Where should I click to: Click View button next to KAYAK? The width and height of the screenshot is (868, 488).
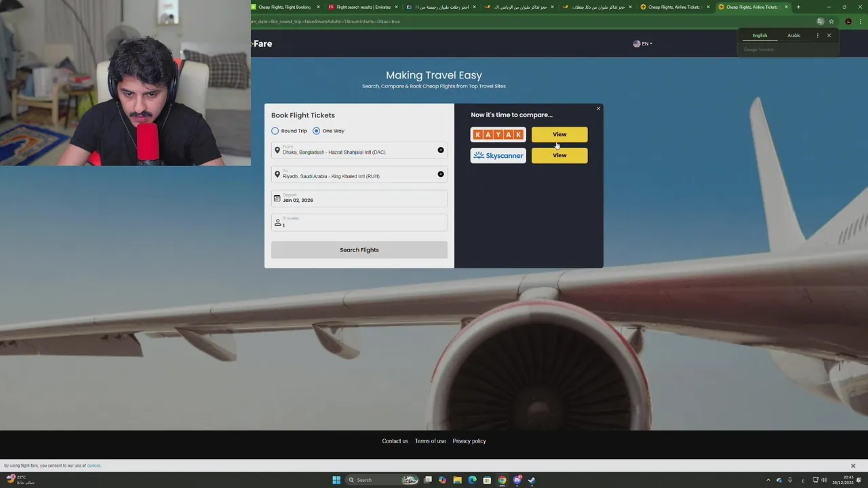point(559,134)
